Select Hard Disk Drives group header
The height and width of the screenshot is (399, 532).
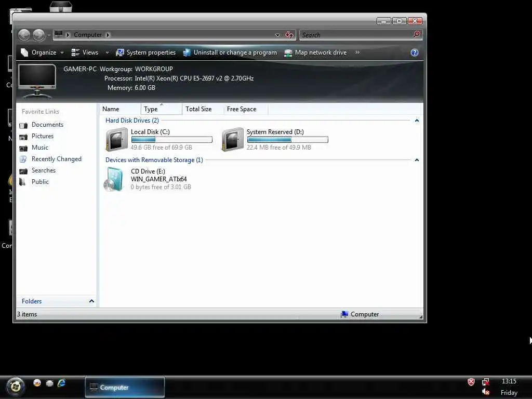tap(132, 121)
